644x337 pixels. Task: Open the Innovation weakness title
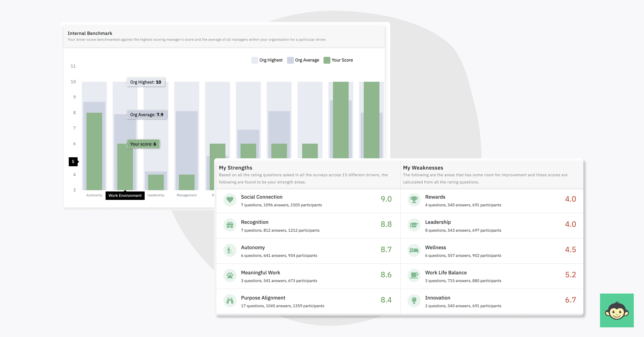tap(438, 298)
